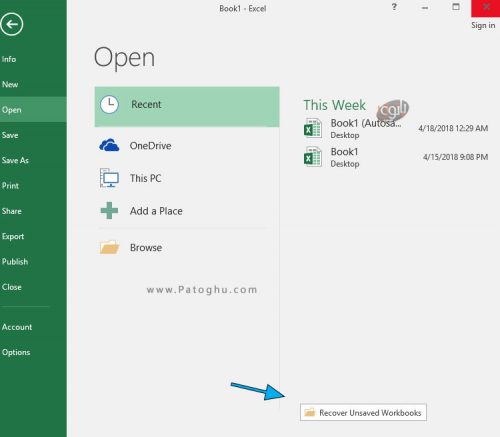This screenshot has height=437, width=500.
Task: Open the Info page in the sidebar
Action: tap(9, 59)
